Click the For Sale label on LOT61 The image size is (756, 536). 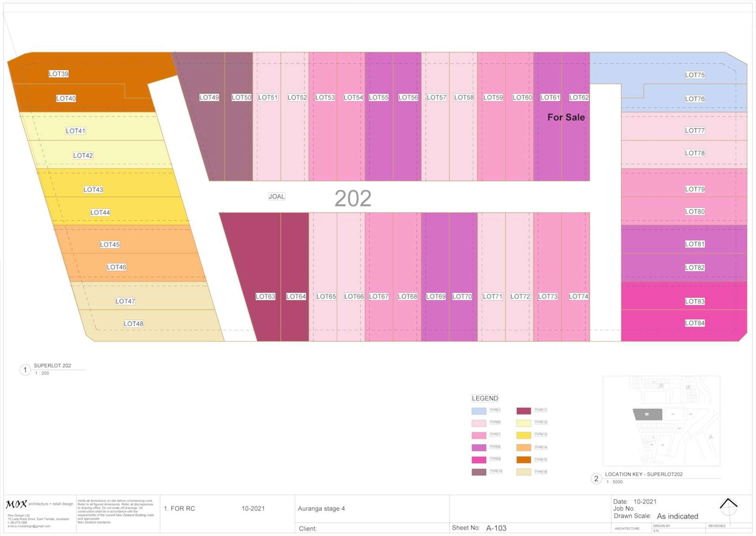(x=566, y=117)
